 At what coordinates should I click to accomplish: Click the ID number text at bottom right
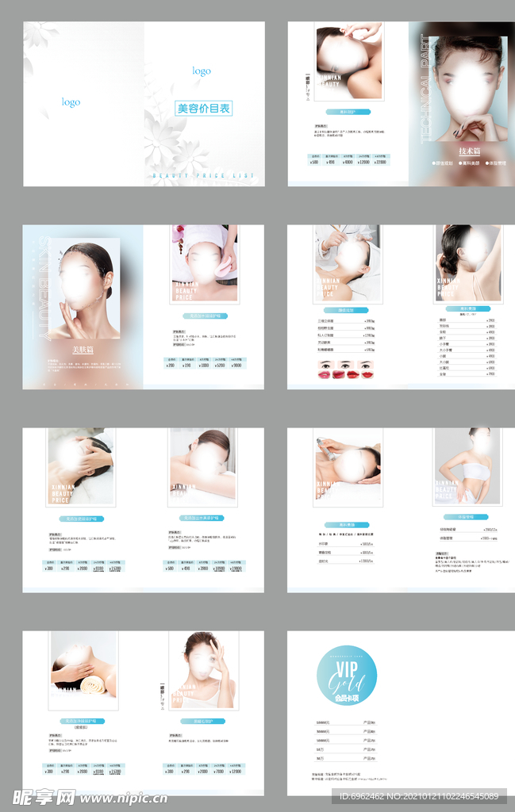[419, 796]
